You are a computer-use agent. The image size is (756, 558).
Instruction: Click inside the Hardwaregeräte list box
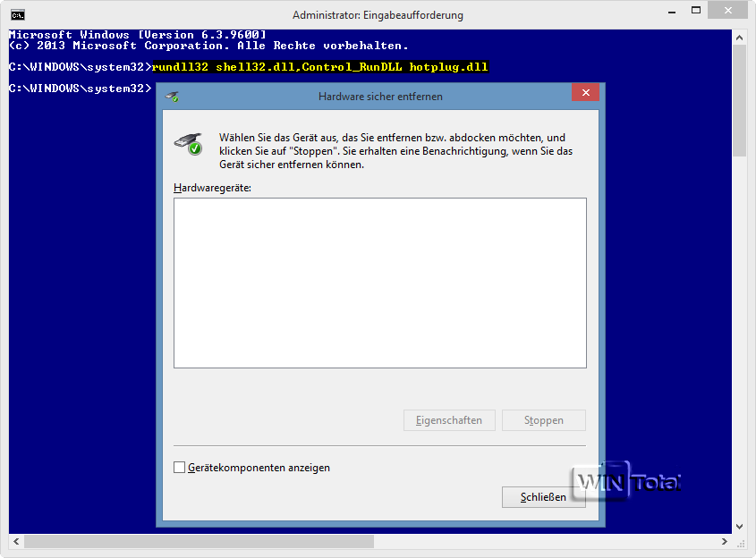tap(380, 283)
